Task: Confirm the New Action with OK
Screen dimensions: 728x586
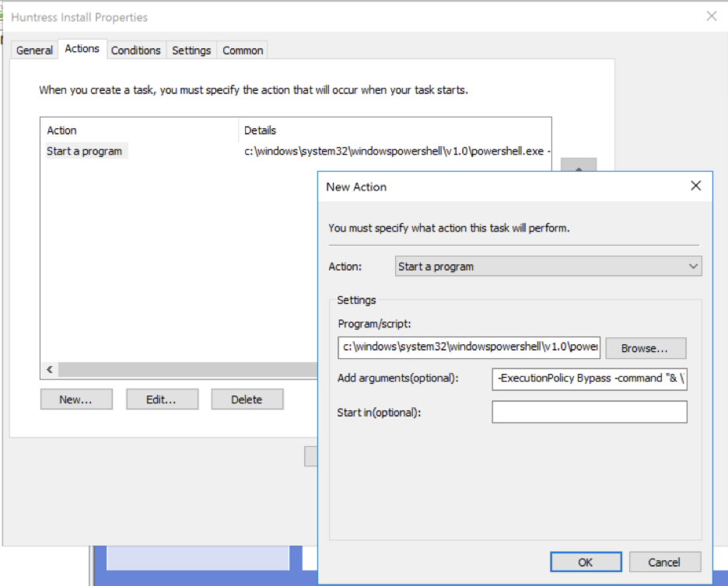Action: click(x=586, y=562)
